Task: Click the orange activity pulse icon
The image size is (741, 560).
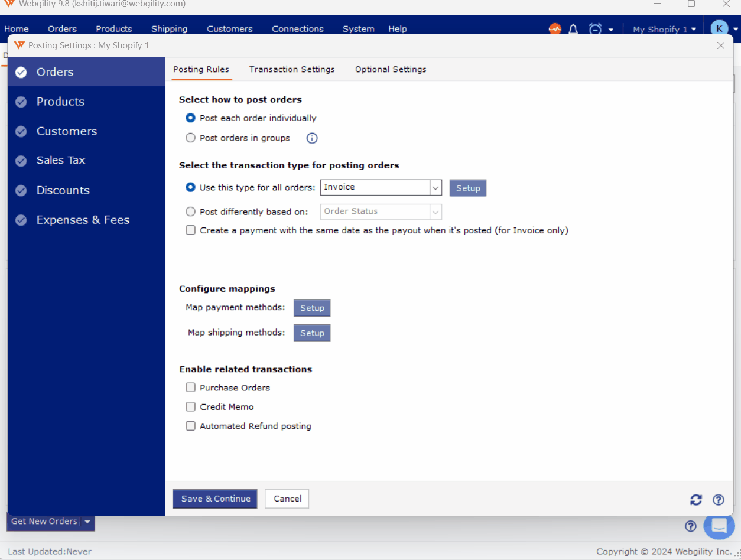Action: pos(555,29)
